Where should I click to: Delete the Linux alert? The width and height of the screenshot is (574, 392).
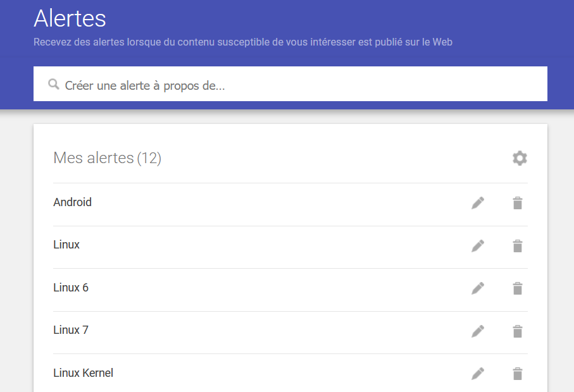(x=518, y=246)
